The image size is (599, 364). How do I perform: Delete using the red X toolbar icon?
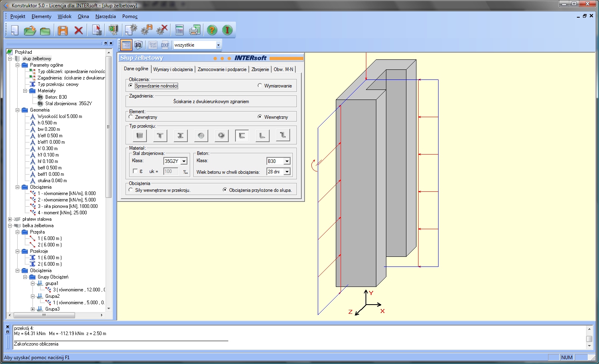click(x=79, y=30)
